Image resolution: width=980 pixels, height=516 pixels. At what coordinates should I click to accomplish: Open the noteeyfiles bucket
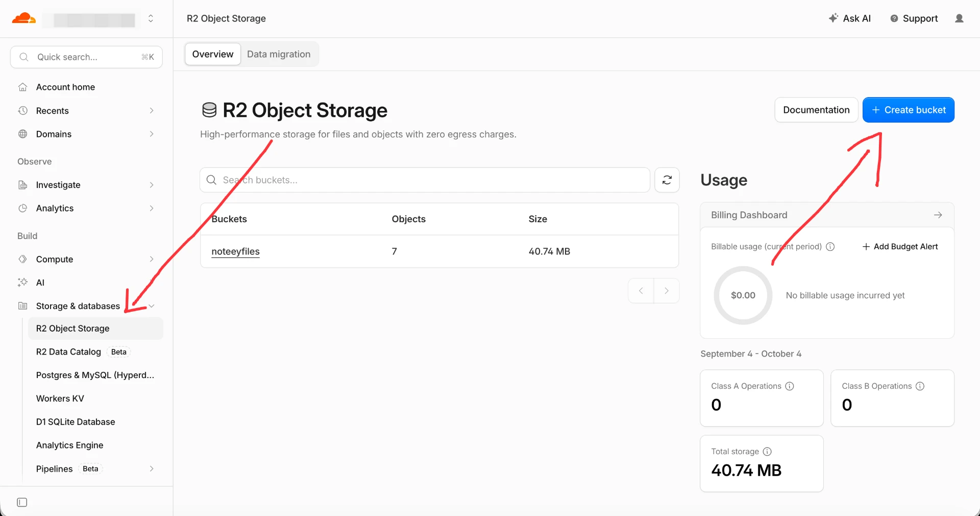(235, 251)
